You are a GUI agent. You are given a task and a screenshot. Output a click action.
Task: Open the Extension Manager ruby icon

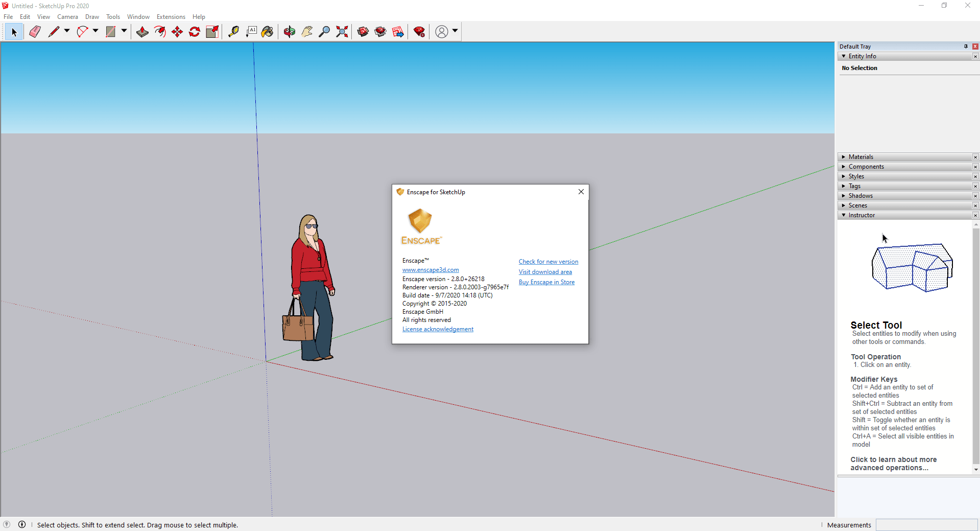tap(419, 32)
